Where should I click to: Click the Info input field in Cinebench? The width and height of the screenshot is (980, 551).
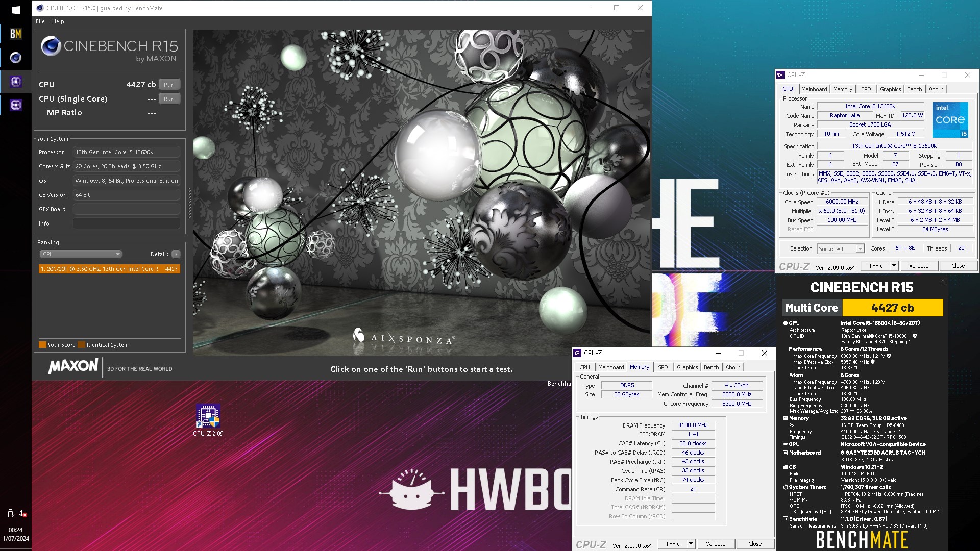point(127,223)
